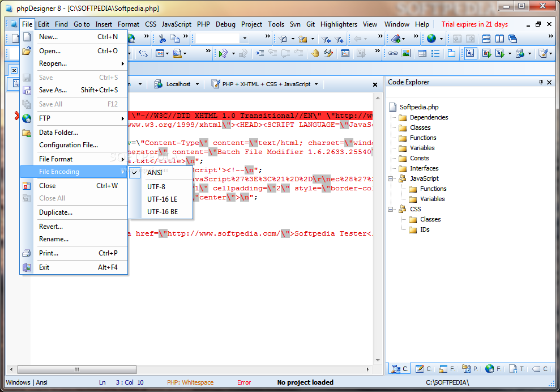Click Revert... in File menu
The width and height of the screenshot is (560, 392).
(74, 227)
